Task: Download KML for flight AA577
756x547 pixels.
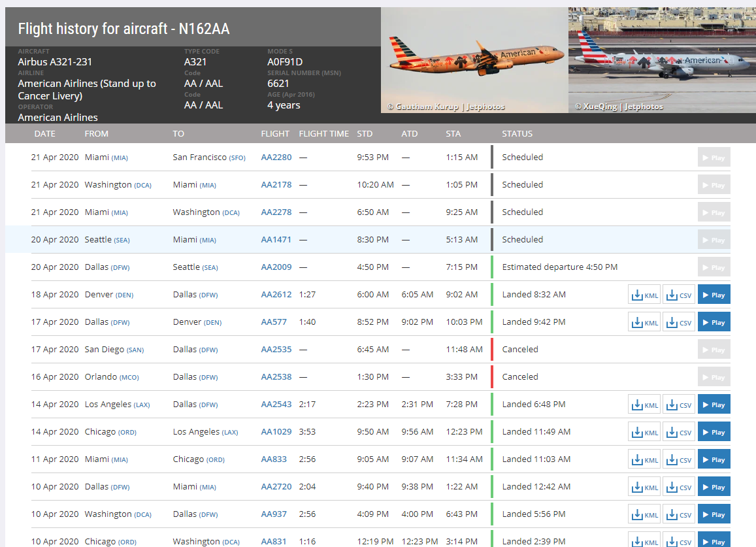Action: 645,322
